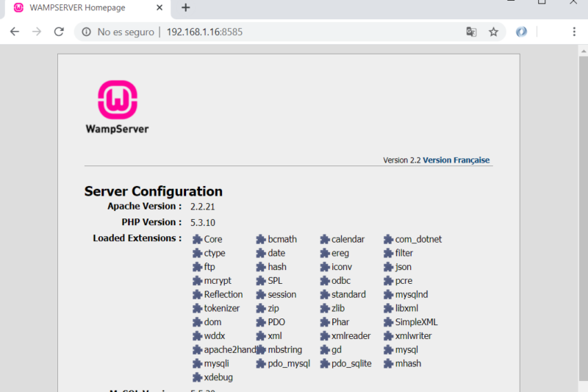Viewport: 588px width, 392px height.
Task: Click the puzzle icon next to SimpleXML
Action: click(389, 322)
